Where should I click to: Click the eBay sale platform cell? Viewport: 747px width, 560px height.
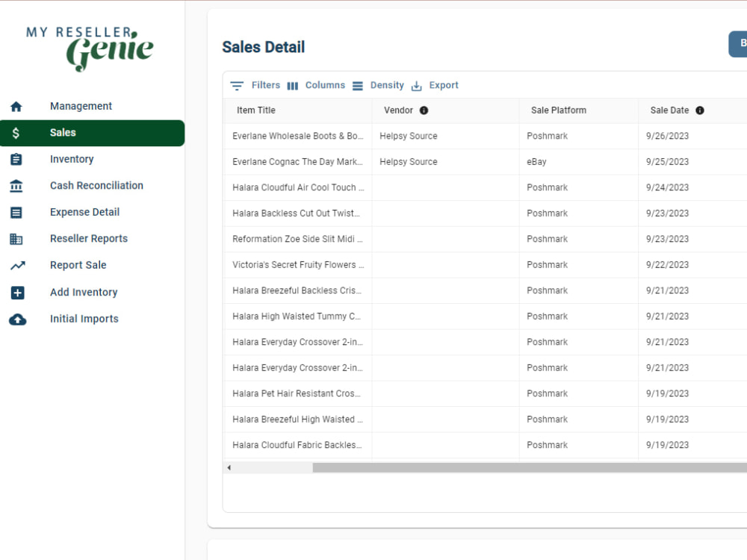pos(579,162)
